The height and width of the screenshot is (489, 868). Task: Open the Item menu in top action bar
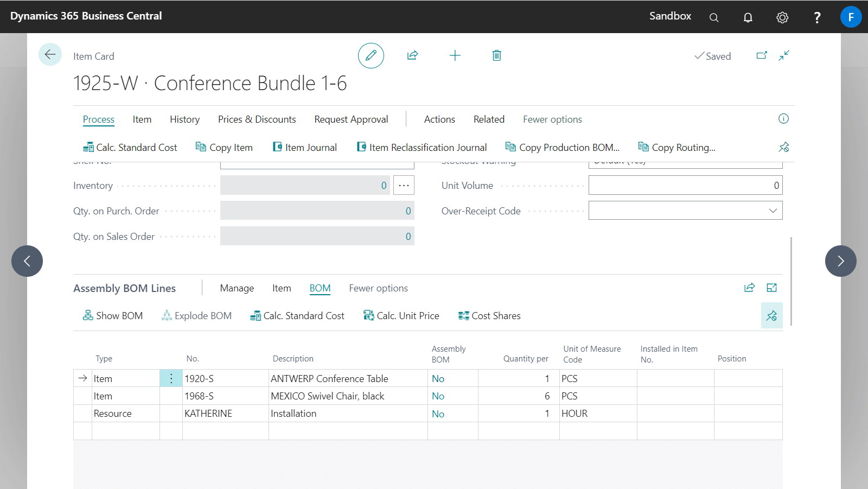tap(142, 119)
